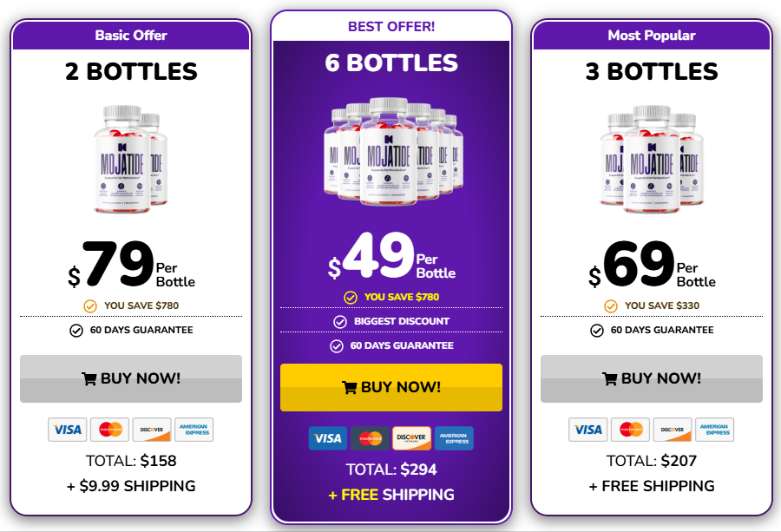This screenshot has height=532, width=781.
Task: Select the Best Offer! header label
Action: tap(391, 26)
